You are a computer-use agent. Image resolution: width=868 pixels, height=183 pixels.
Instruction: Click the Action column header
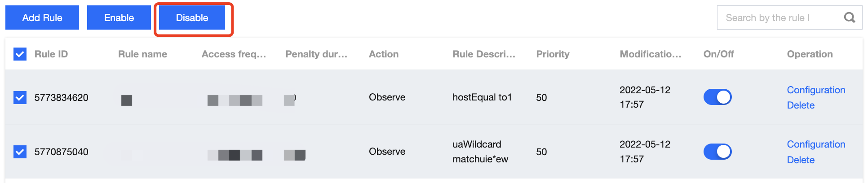pyautogui.click(x=384, y=54)
